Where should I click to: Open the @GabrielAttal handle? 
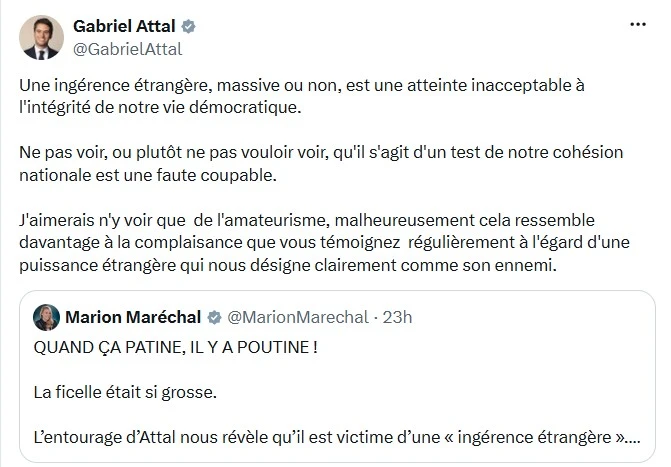tap(128, 49)
